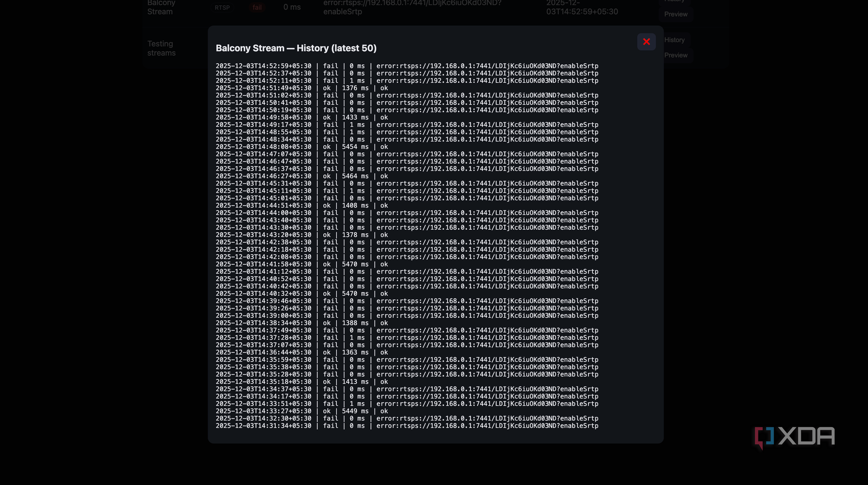The height and width of the screenshot is (485, 868).
Task: Select log entry at 14:51:02 fail
Action: [407, 95]
